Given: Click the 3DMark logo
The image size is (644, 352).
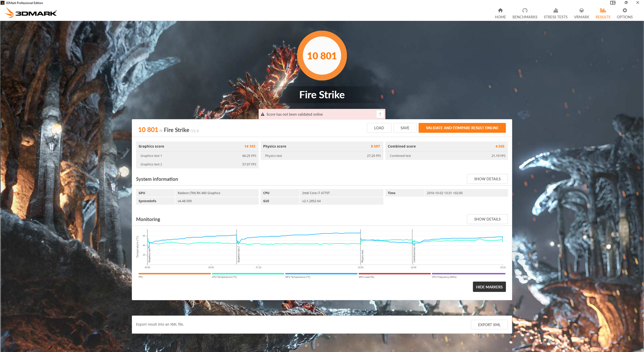Looking at the screenshot, I should click(x=31, y=13).
